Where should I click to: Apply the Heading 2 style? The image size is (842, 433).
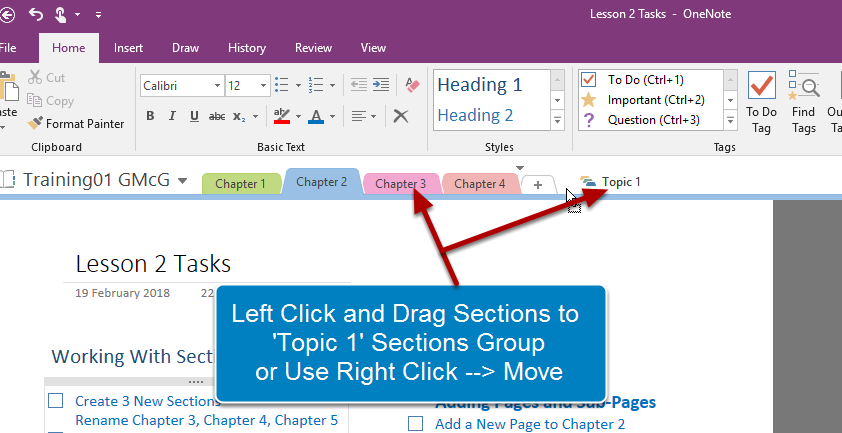[475, 115]
